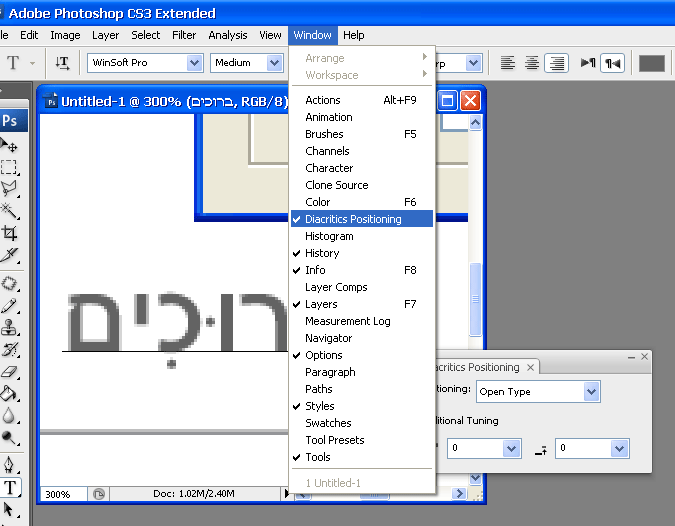
Task: Toggle Options bar in Window menu
Action: click(362, 355)
